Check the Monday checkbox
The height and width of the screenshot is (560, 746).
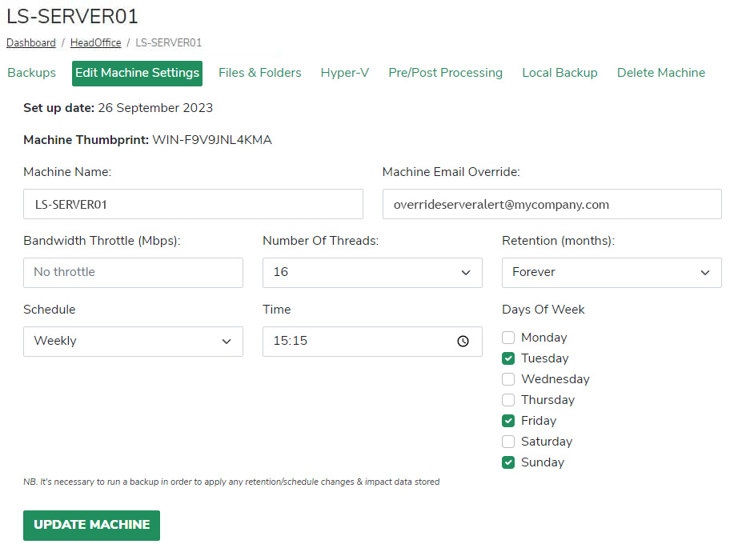(508, 338)
